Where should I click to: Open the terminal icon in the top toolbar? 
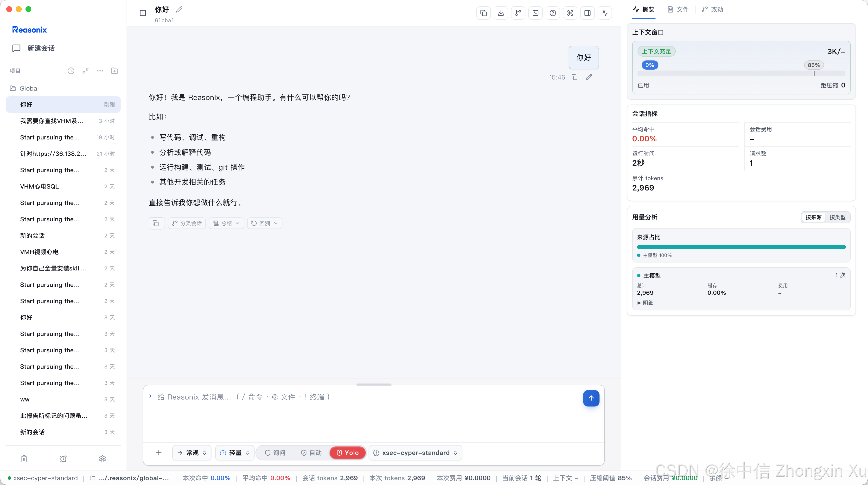536,13
